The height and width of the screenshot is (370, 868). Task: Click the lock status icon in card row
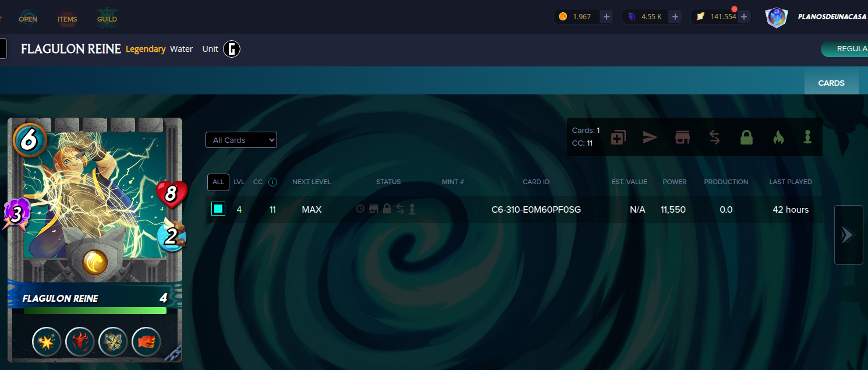tap(387, 209)
